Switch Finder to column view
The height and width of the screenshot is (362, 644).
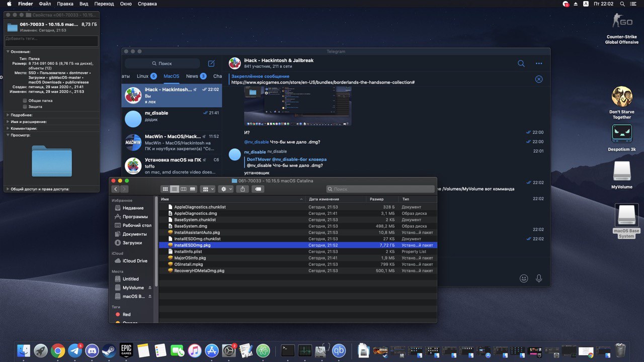[x=184, y=189]
